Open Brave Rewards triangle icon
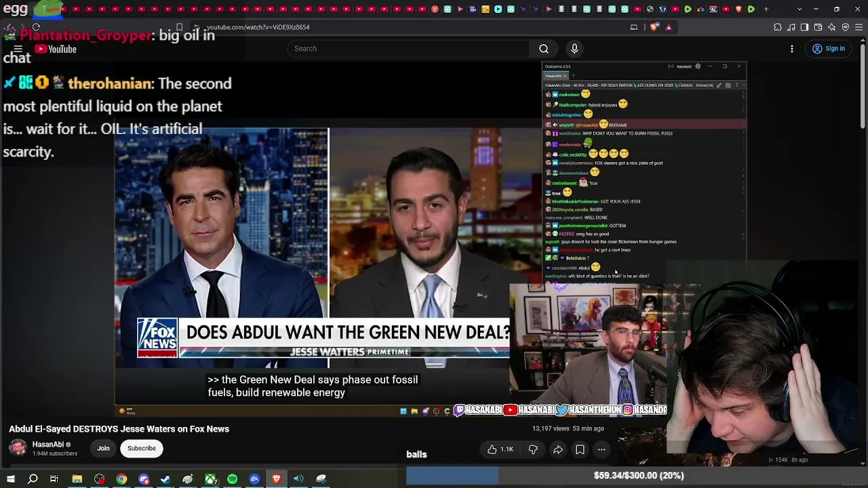Screen dimensions: 868x488 [669, 27]
